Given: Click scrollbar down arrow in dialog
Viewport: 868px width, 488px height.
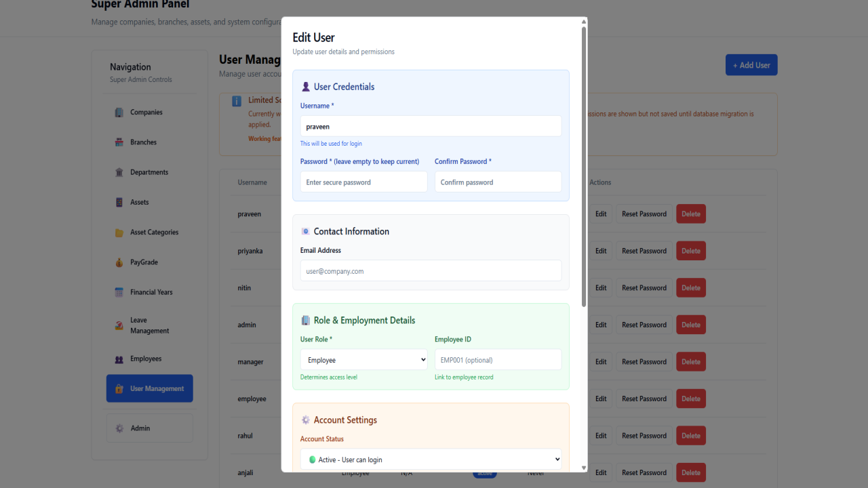Looking at the screenshot, I should pyautogui.click(x=584, y=468).
